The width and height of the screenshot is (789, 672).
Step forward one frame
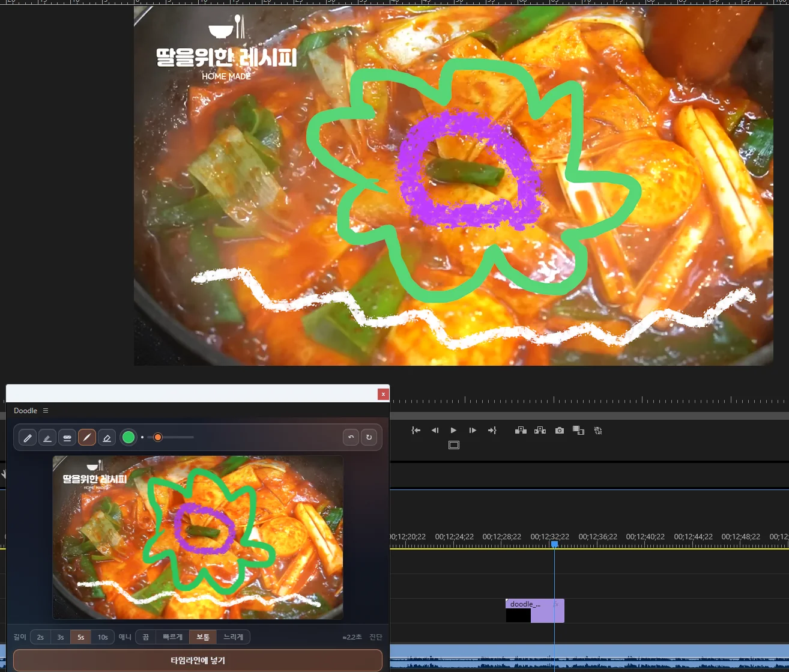pyautogui.click(x=473, y=431)
